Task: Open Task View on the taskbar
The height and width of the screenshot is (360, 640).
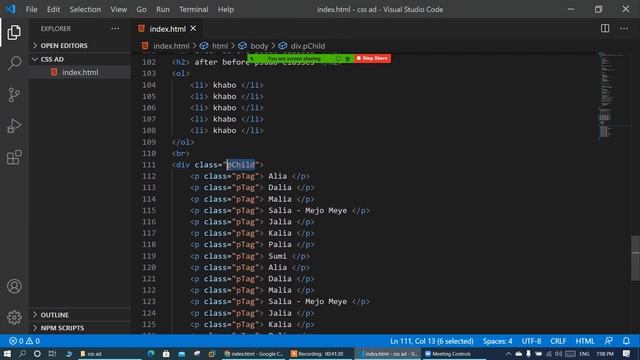Action: pos(52,353)
